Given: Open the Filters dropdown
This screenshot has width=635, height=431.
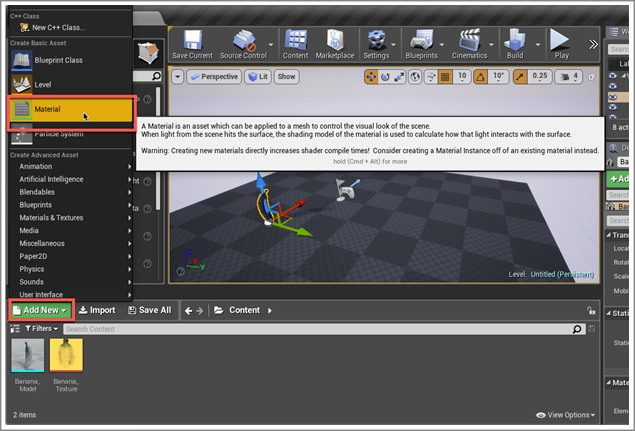Looking at the screenshot, I should (x=41, y=329).
